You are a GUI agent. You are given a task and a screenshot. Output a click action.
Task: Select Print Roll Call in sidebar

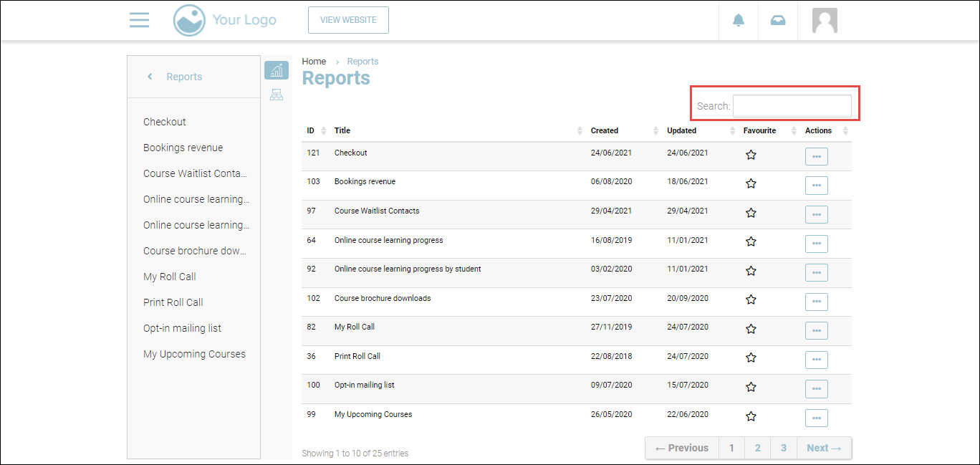(x=173, y=302)
